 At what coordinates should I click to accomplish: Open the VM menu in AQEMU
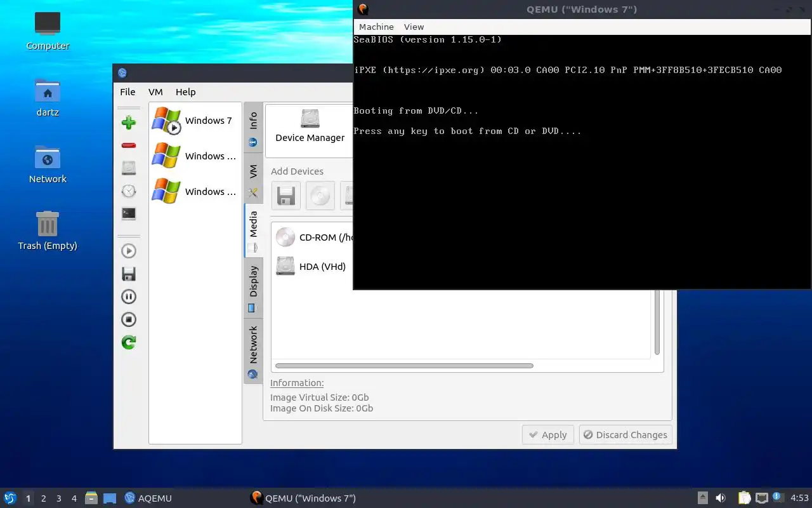155,91
